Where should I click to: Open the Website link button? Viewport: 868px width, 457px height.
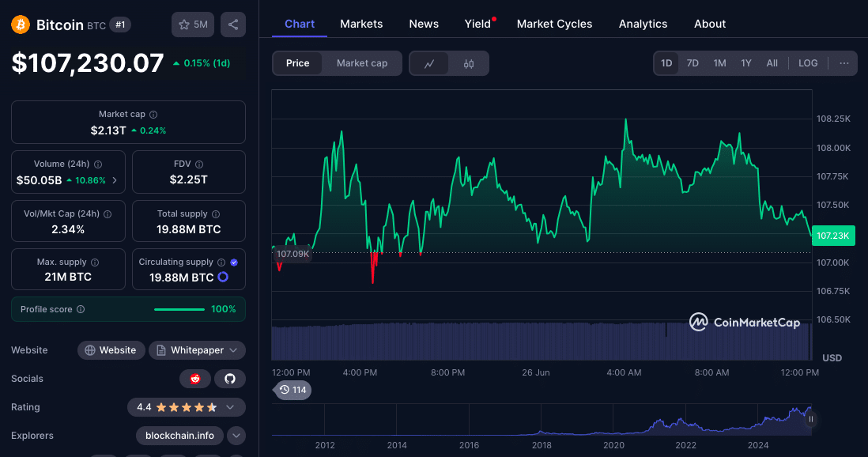[111, 350]
